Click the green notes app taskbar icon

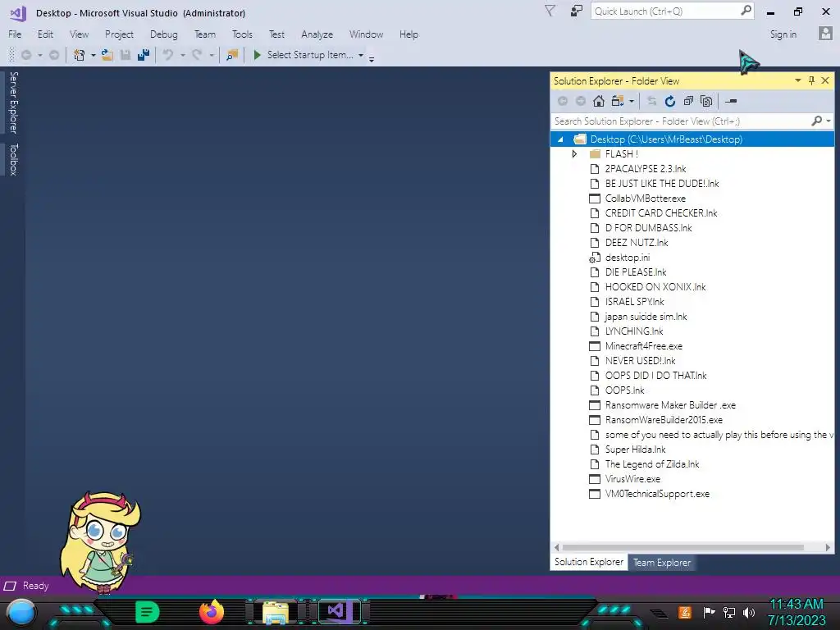tap(147, 612)
